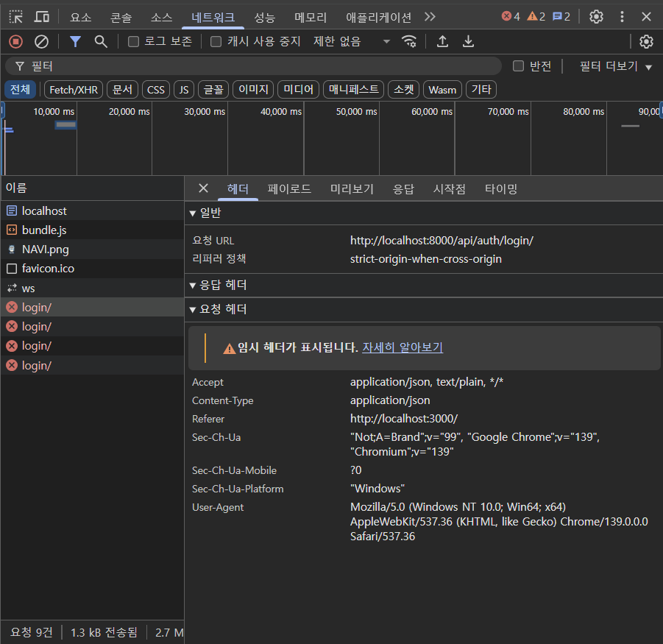663x644 pixels.
Task: Follow the 자세히 알아보기 link
Action: [x=402, y=347]
